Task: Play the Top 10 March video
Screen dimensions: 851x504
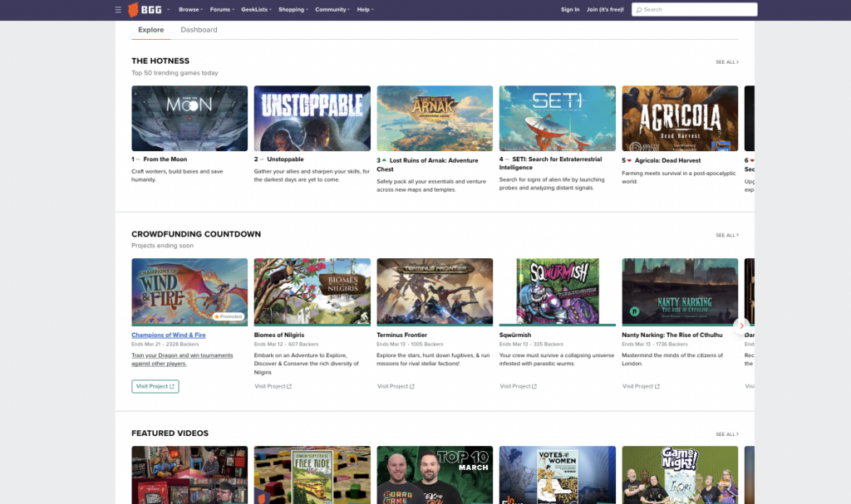Action: [435, 474]
